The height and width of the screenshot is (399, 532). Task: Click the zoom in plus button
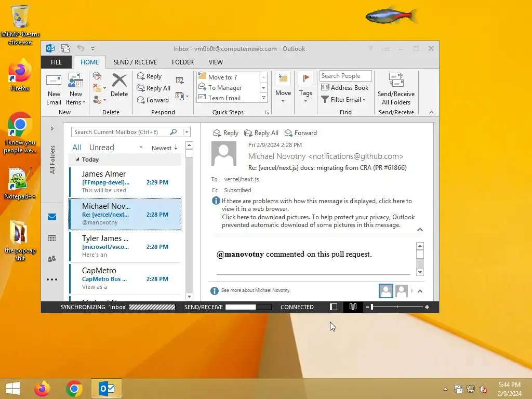pyautogui.click(x=427, y=307)
